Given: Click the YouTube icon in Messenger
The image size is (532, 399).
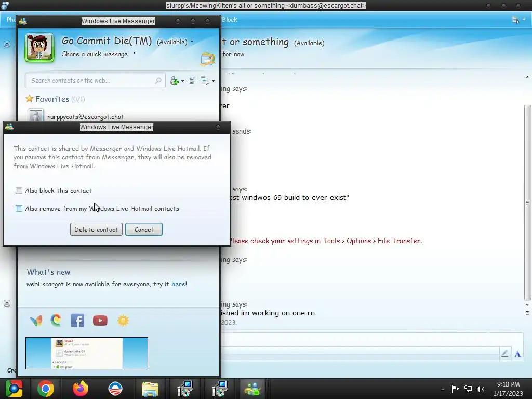Looking at the screenshot, I should point(100,321).
